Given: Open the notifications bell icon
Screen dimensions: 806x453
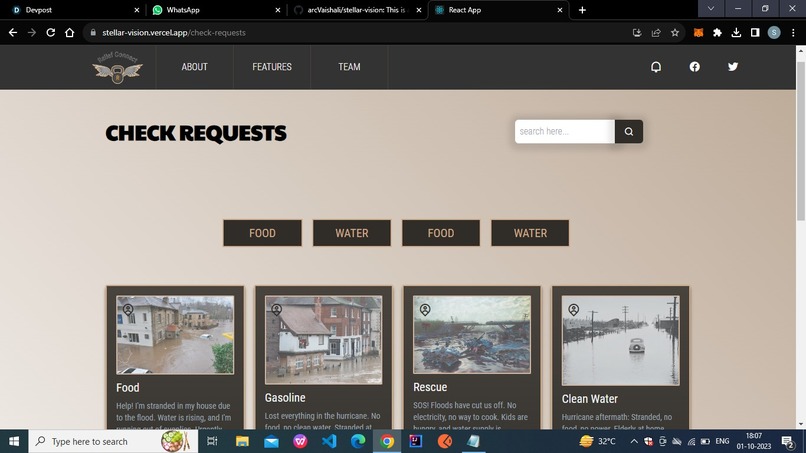Looking at the screenshot, I should coord(656,67).
